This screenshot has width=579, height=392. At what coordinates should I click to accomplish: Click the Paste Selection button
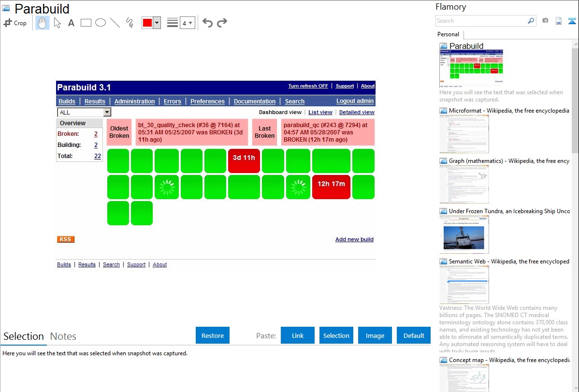[x=336, y=335]
